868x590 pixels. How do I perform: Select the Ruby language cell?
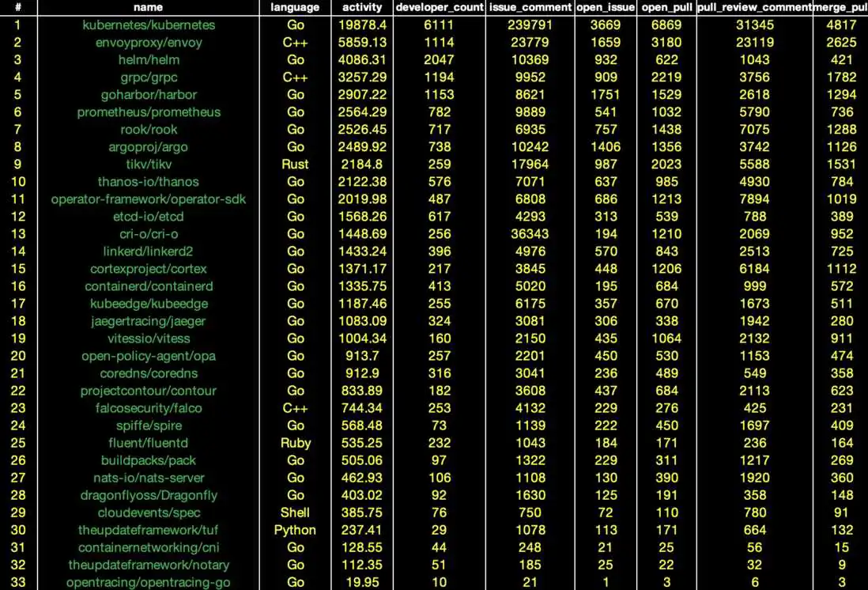point(295,443)
